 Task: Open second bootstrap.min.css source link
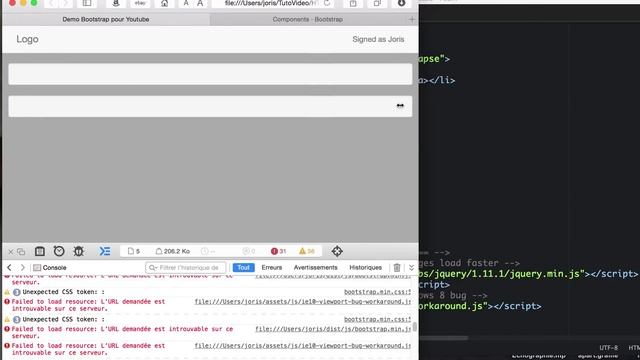click(x=377, y=319)
